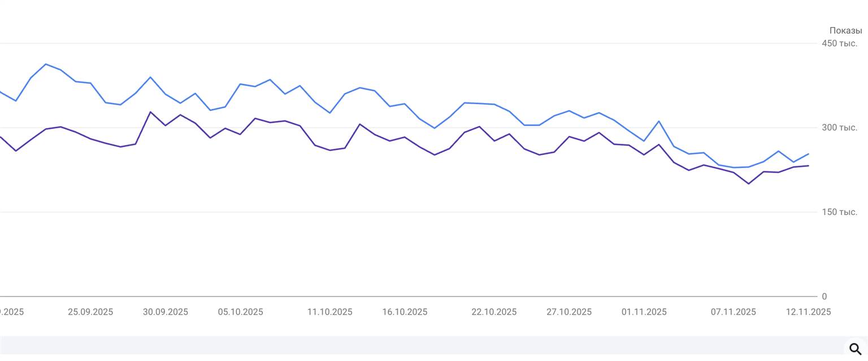This screenshot has width=868, height=361.
Task: Click the light blue line's right endpoint
Action: 809,154
